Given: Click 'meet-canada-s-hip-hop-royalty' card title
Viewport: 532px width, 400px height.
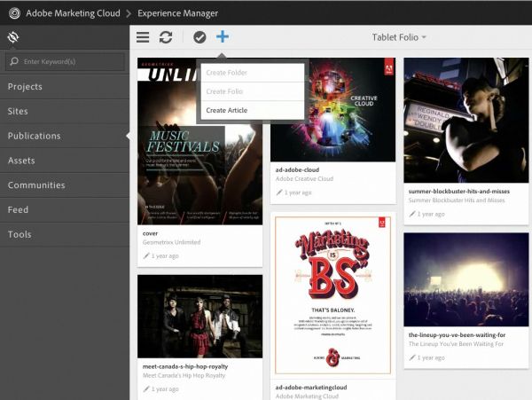Looking at the screenshot, I should (185, 366).
